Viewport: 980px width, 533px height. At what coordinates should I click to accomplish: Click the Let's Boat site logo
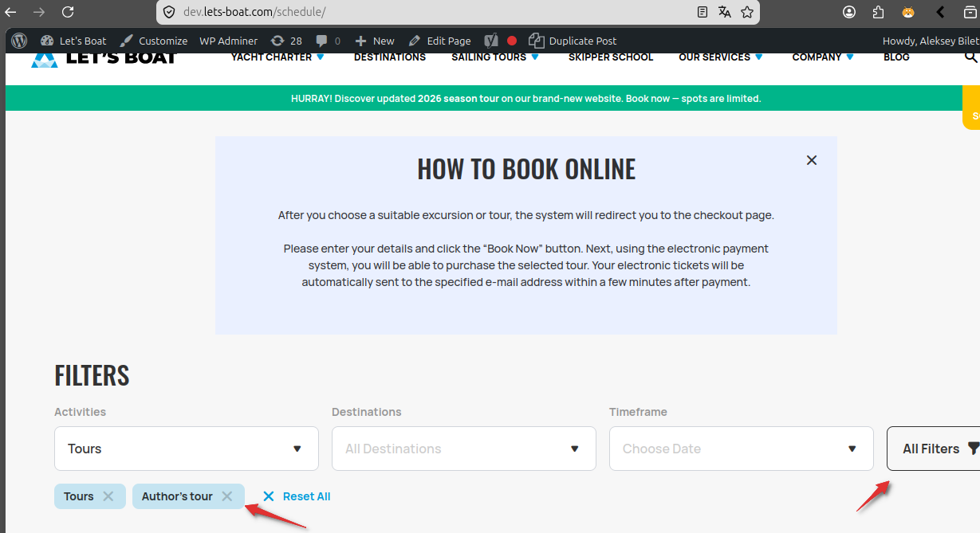tap(103, 57)
